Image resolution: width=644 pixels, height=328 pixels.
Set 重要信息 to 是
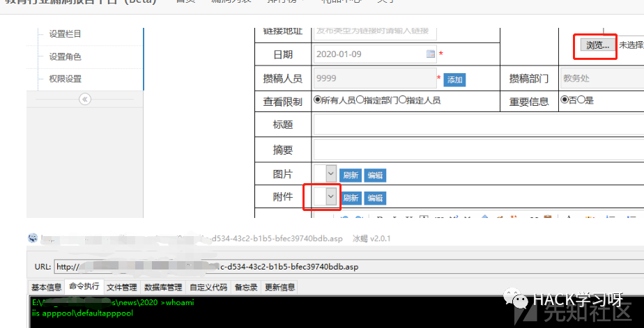pyautogui.click(x=581, y=100)
